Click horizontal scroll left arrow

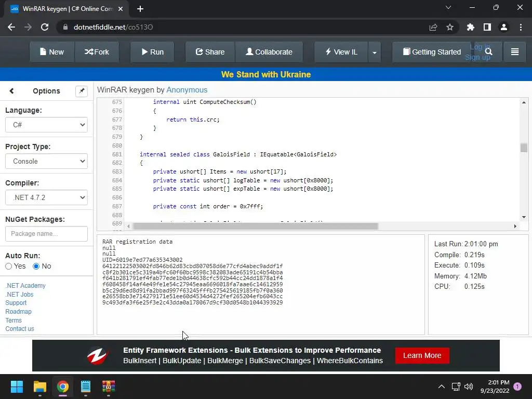128,226
